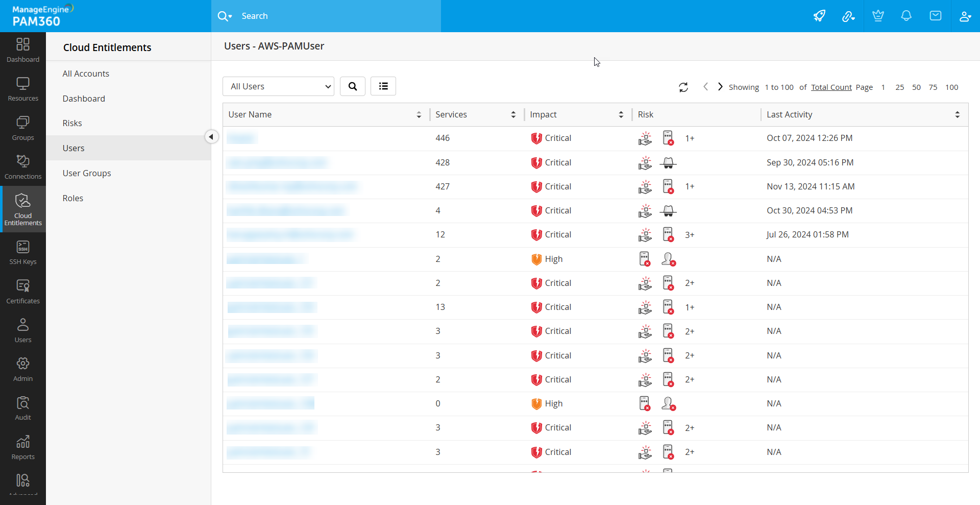Open Certificates in the left rail
Image resolution: width=980 pixels, height=505 pixels.
click(x=23, y=292)
